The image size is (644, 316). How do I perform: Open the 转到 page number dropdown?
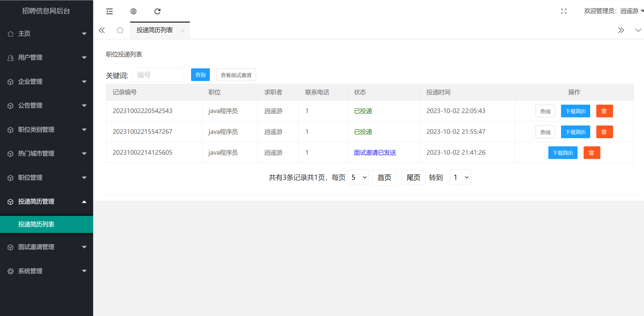click(x=460, y=177)
